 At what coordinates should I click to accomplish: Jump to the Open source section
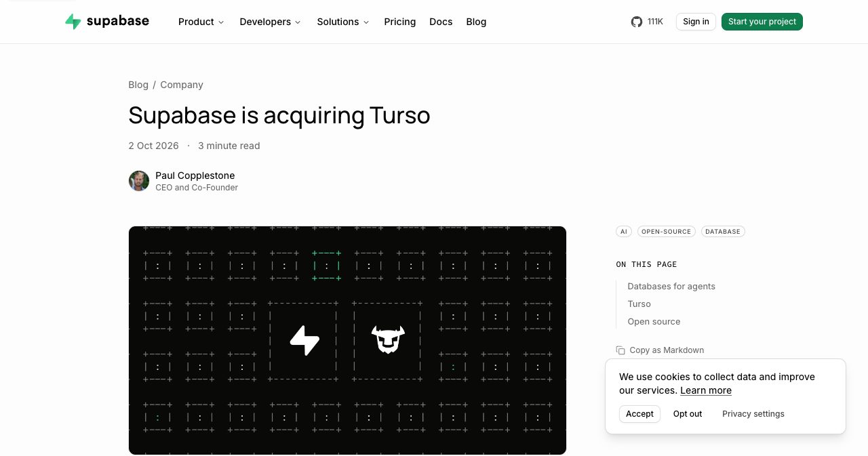654,322
